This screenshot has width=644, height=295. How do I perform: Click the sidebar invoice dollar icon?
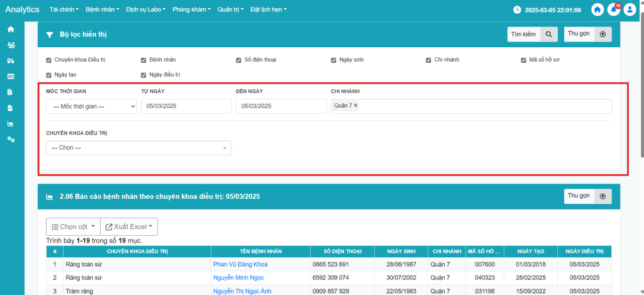[x=11, y=92]
